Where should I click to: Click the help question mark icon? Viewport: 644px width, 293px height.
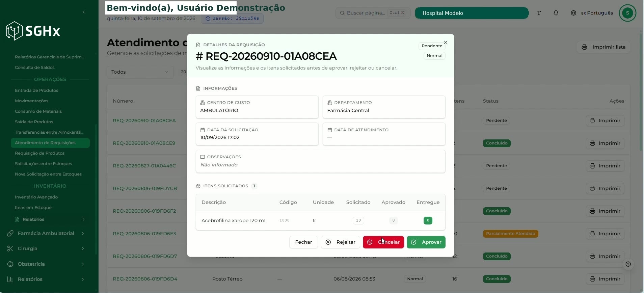tap(628, 264)
